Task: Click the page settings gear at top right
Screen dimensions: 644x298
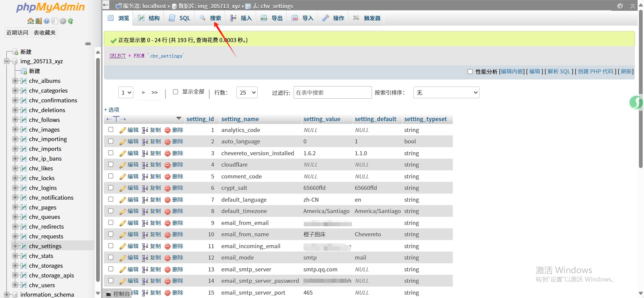Action: point(620,6)
